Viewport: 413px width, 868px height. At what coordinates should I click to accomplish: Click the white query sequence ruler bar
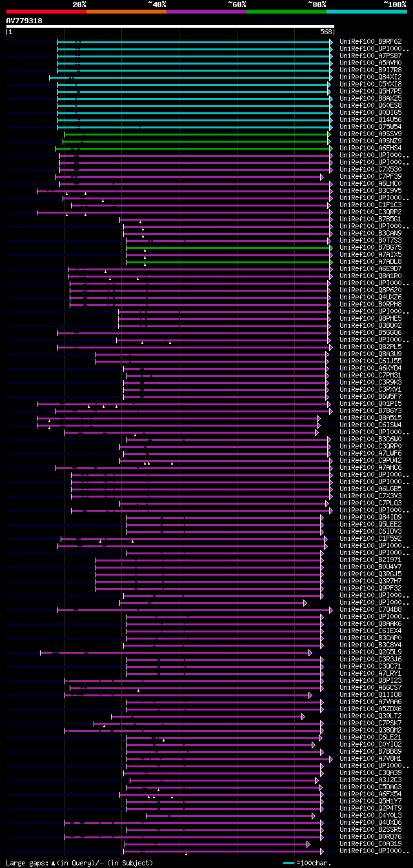[170, 26]
